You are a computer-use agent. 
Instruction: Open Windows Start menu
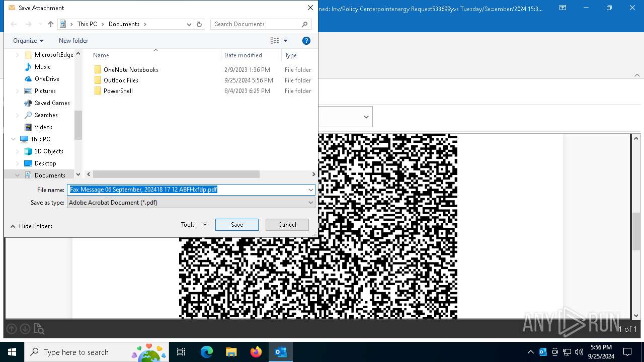coord(12,352)
